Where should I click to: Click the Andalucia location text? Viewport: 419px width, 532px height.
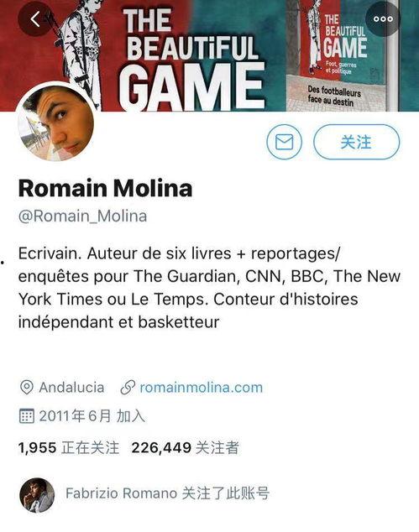coord(71,387)
